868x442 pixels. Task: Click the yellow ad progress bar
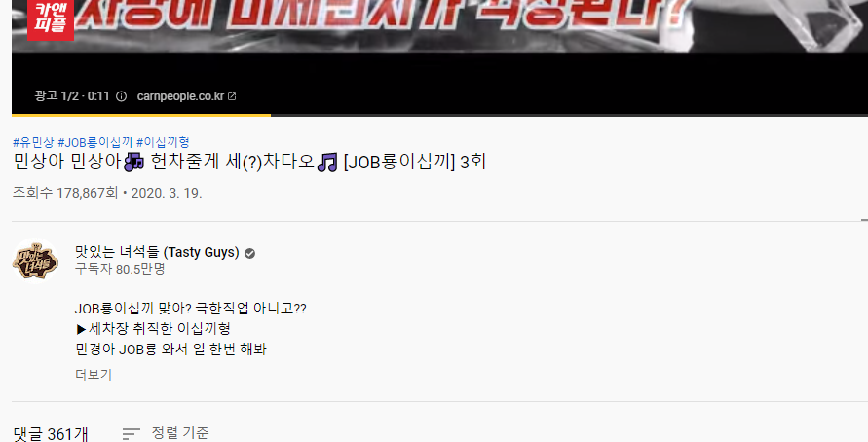click(141, 115)
